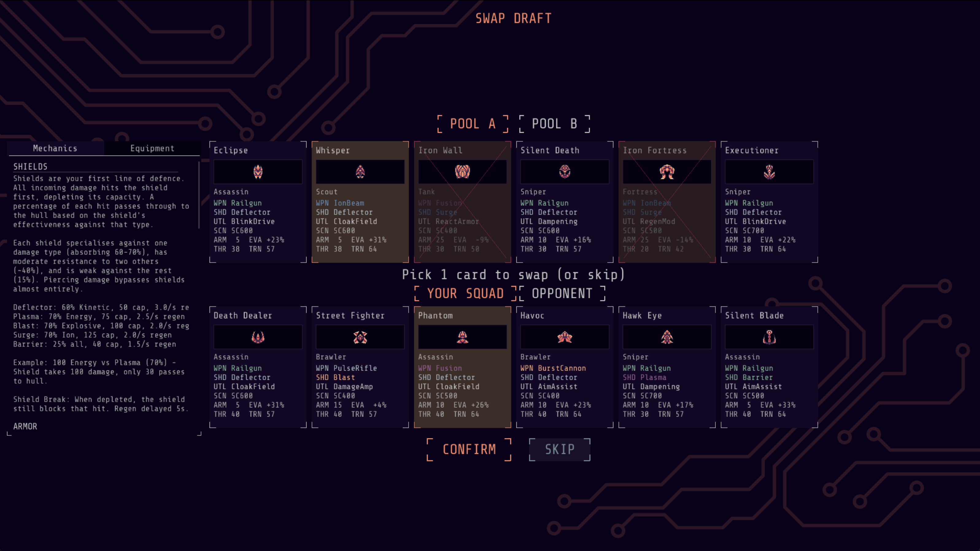Click the Death Dealer ship icon

point(258,337)
